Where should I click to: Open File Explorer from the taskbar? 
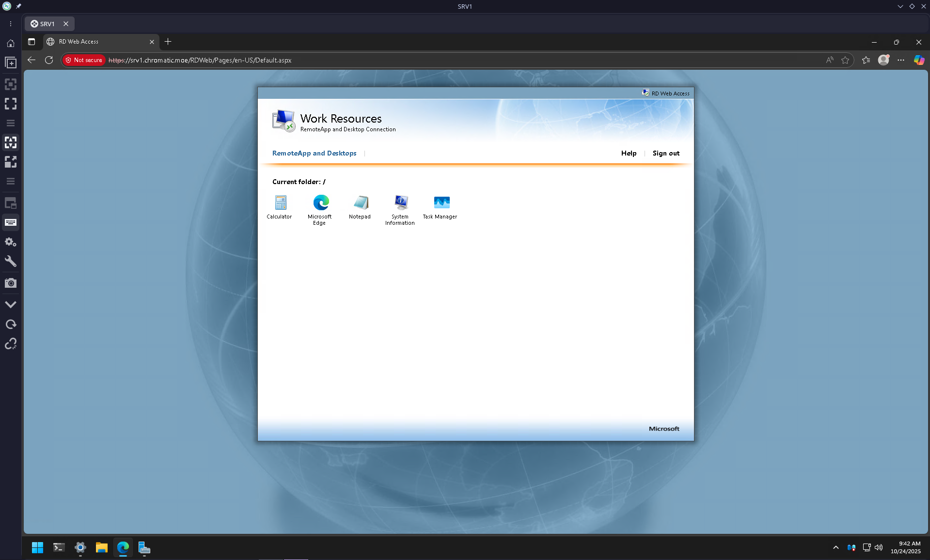[x=101, y=547]
